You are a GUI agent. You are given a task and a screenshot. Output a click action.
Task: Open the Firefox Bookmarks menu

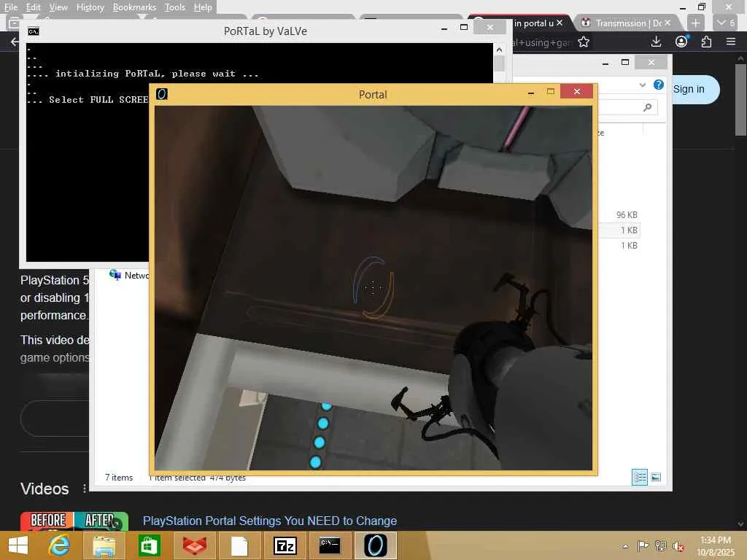tap(134, 7)
